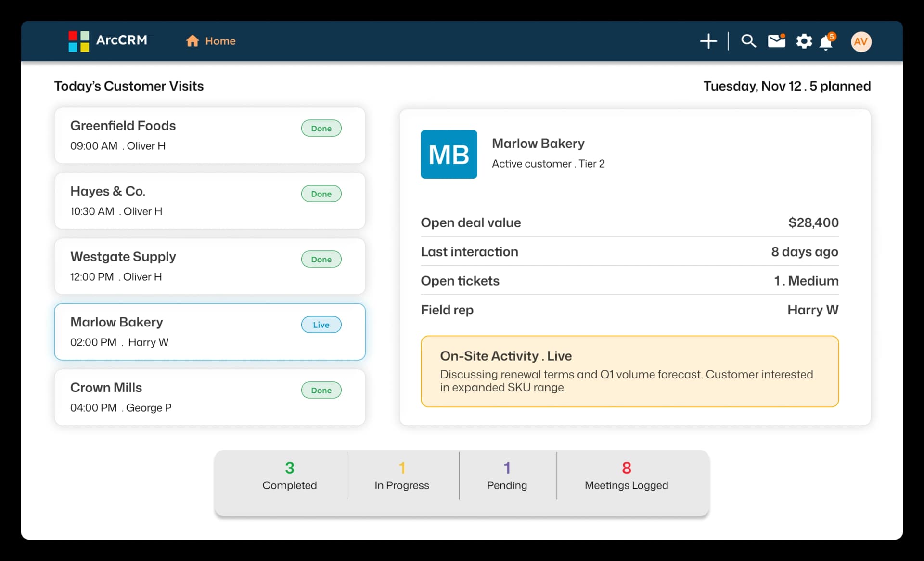Go to the Home menu item
The width and height of the screenshot is (924, 561).
pyautogui.click(x=211, y=41)
